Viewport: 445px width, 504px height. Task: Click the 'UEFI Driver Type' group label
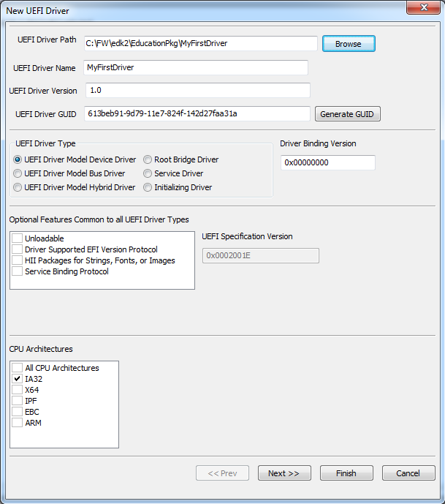point(45,143)
